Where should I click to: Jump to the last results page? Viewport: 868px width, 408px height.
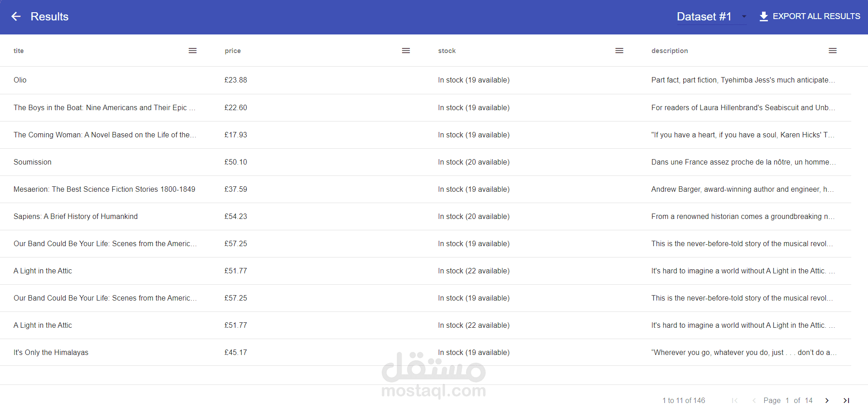[846, 400]
